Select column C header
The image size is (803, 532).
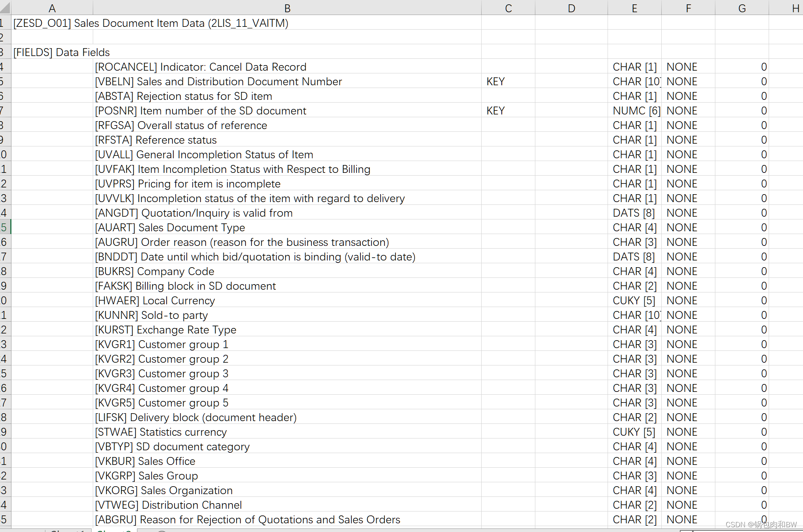tap(508, 8)
